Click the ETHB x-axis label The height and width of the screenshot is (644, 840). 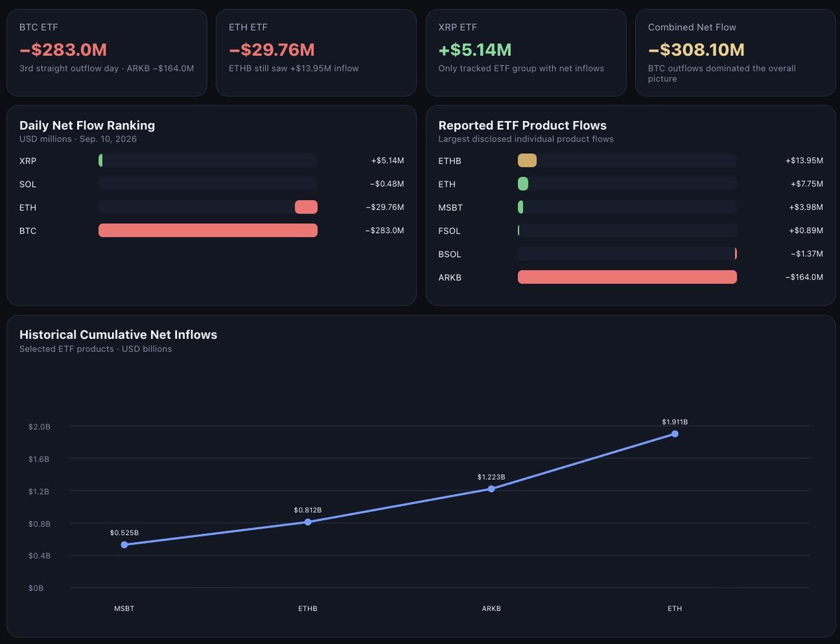308,608
